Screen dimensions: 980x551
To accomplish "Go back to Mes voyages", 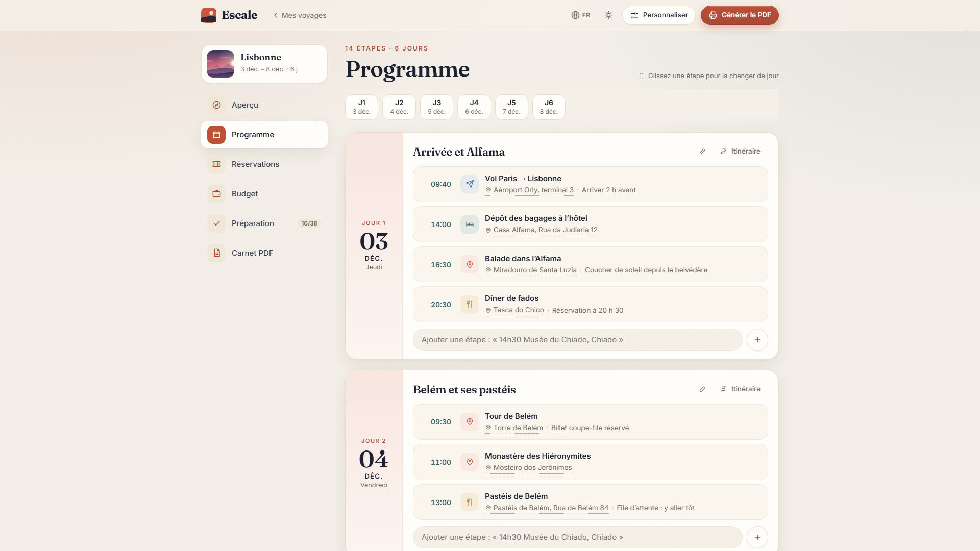I will tap(300, 15).
